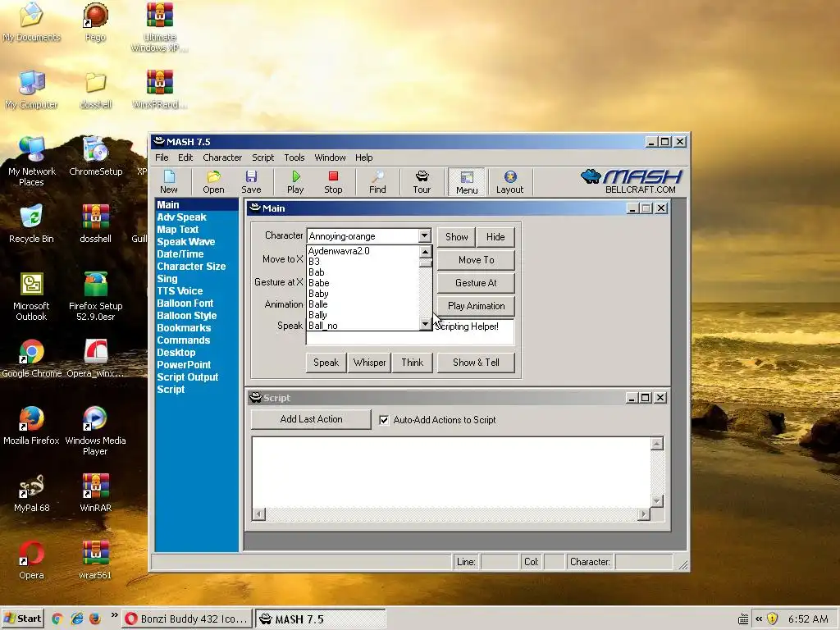Click the Move To button

click(x=477, y=260)
